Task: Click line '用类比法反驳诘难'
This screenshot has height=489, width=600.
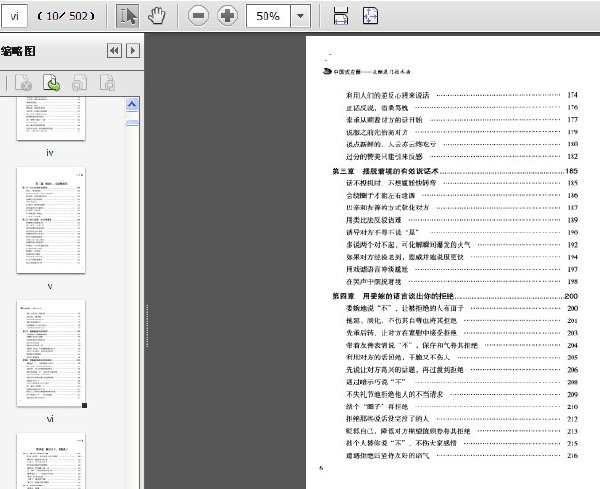Action: [373, 220]
